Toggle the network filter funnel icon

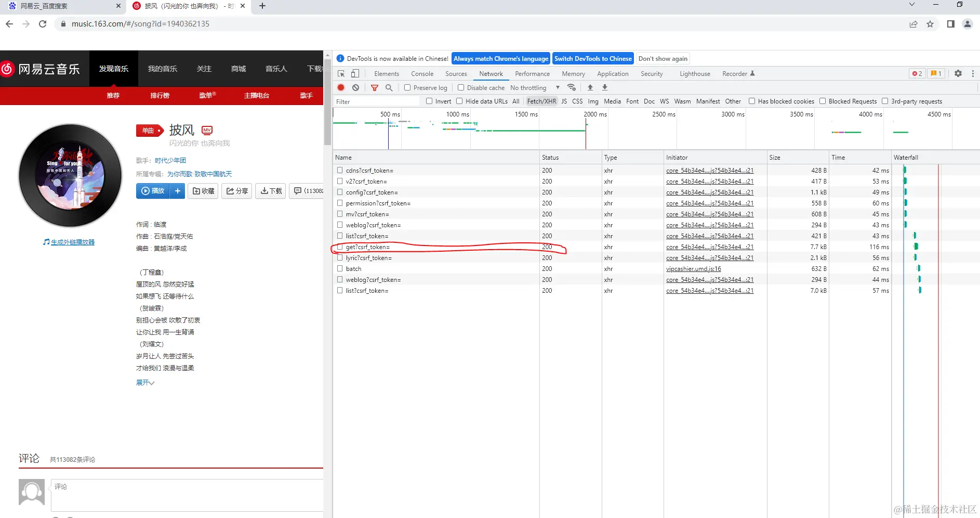point(374,87)
